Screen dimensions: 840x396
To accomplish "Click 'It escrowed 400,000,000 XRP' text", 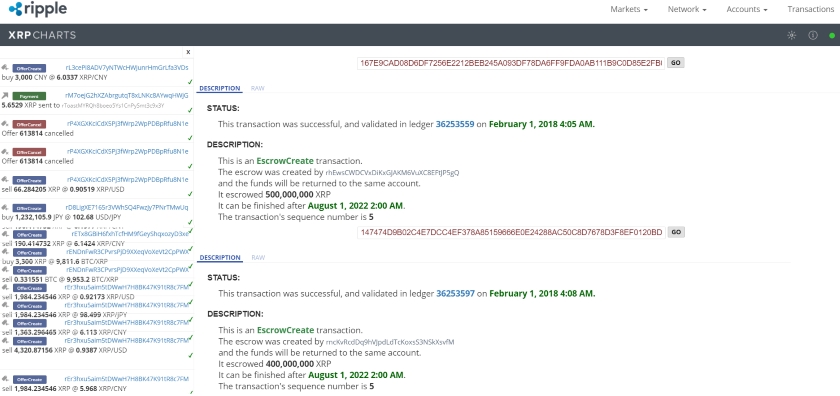I will tap(275, 364).
